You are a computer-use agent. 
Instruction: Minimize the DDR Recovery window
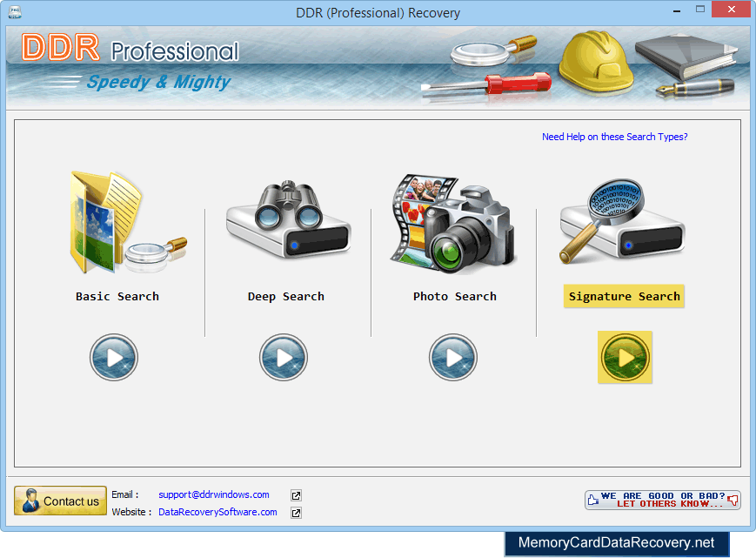click(x=677, y=10)
